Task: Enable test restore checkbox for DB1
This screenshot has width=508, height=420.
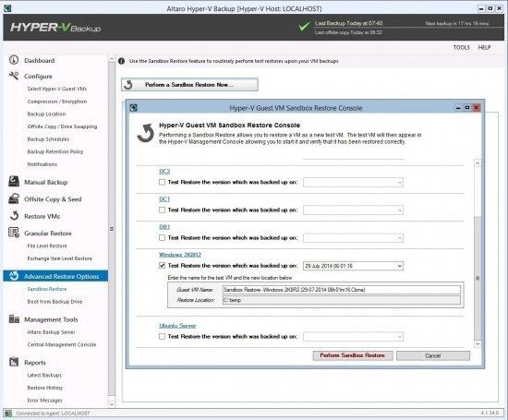Action: pos(162,237)
